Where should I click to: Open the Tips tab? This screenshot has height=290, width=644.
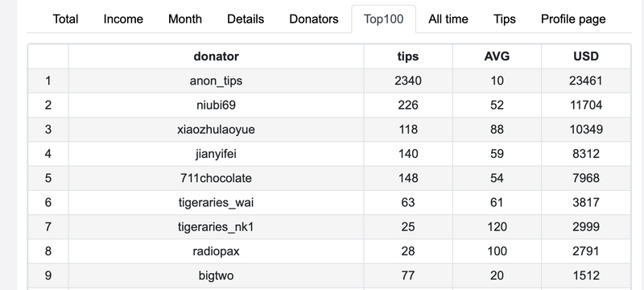tap(505, 19)
